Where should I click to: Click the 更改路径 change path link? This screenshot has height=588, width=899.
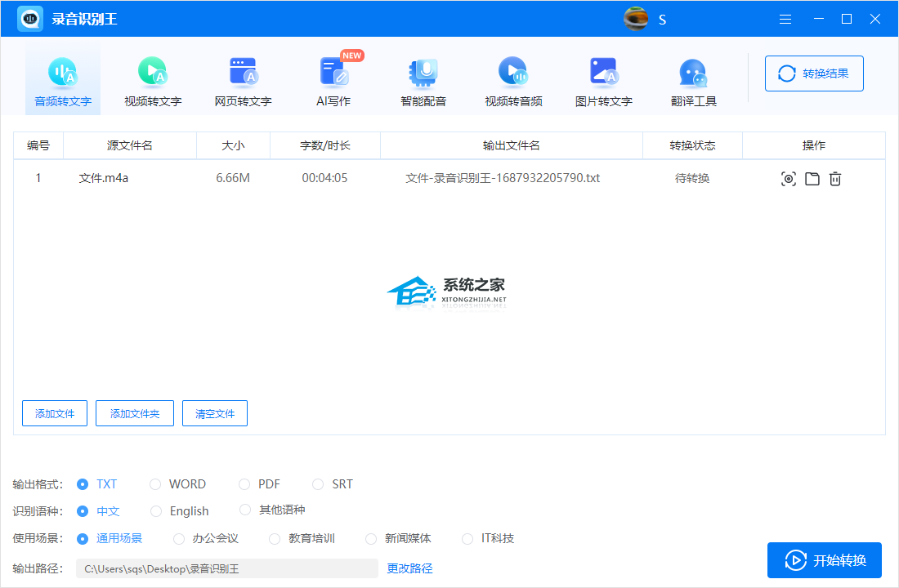click(410, 568)
